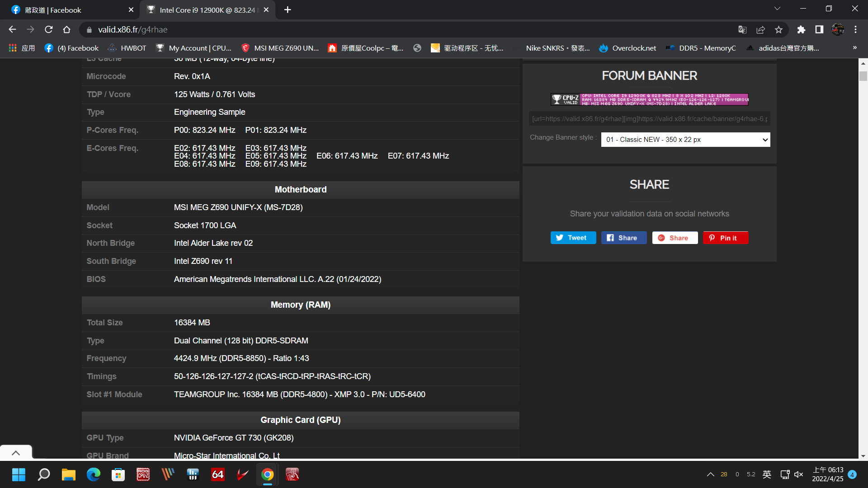Close the Intel Core i9 12900K tab
Screen dimensions: 868x488
[266, 9]
